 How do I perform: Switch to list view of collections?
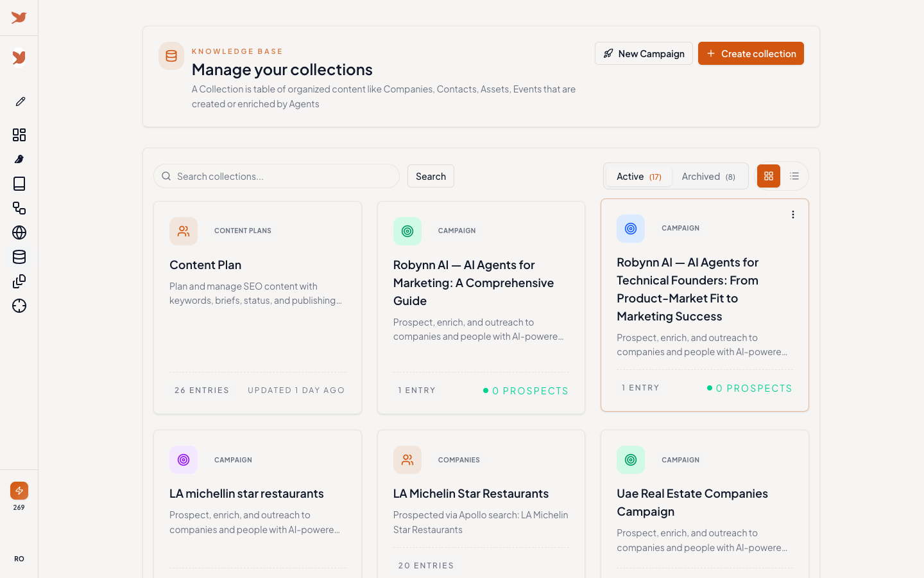click(x=794, y=175)
